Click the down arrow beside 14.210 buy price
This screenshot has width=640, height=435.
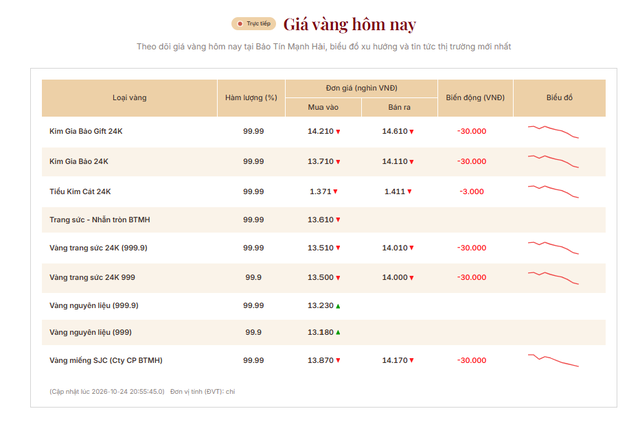[x=338, y=132]
